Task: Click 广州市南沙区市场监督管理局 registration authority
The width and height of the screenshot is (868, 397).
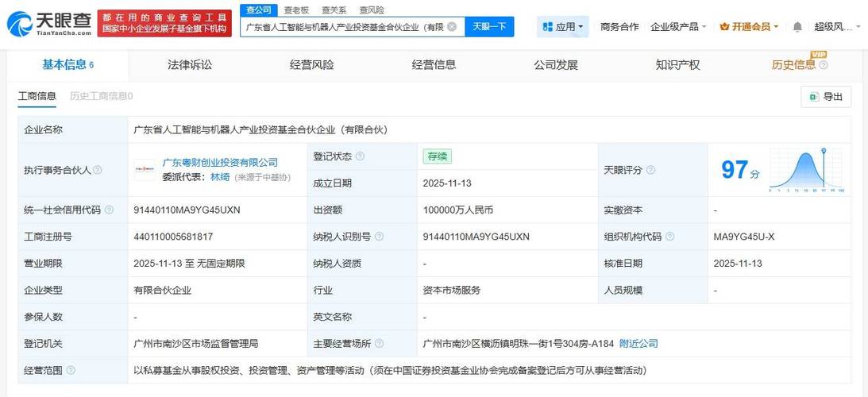Action: [x=196, y=344]
